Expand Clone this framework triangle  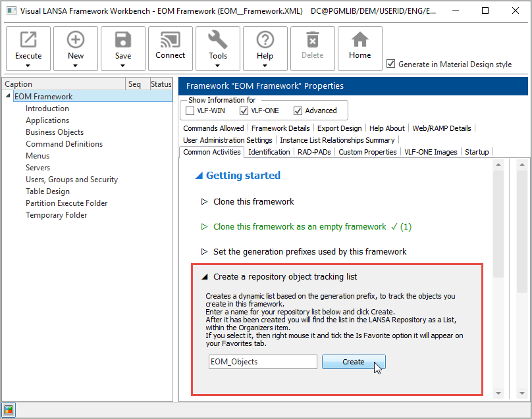(204, 202)
